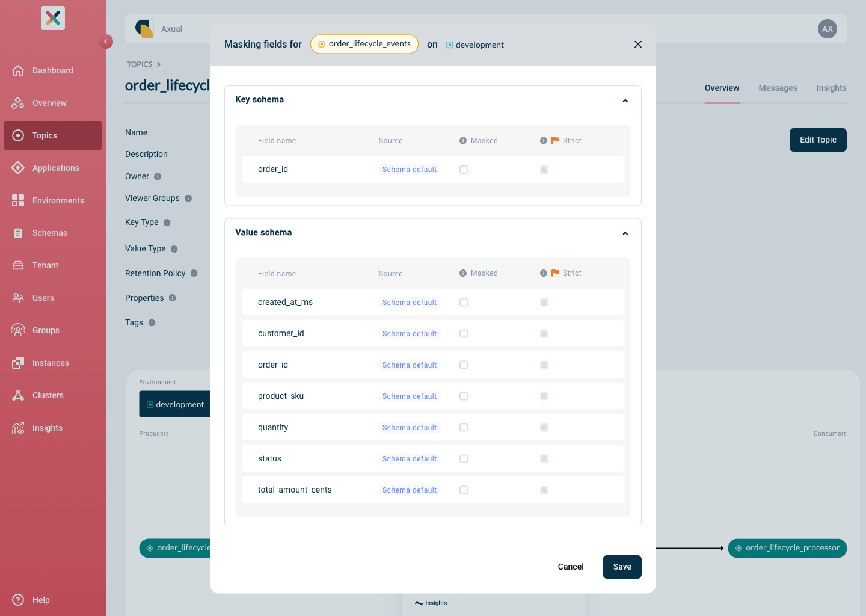866x616 pixels.
Task: Toggle Masked checkbox for Key schema order_id
Action: point(464,170)
